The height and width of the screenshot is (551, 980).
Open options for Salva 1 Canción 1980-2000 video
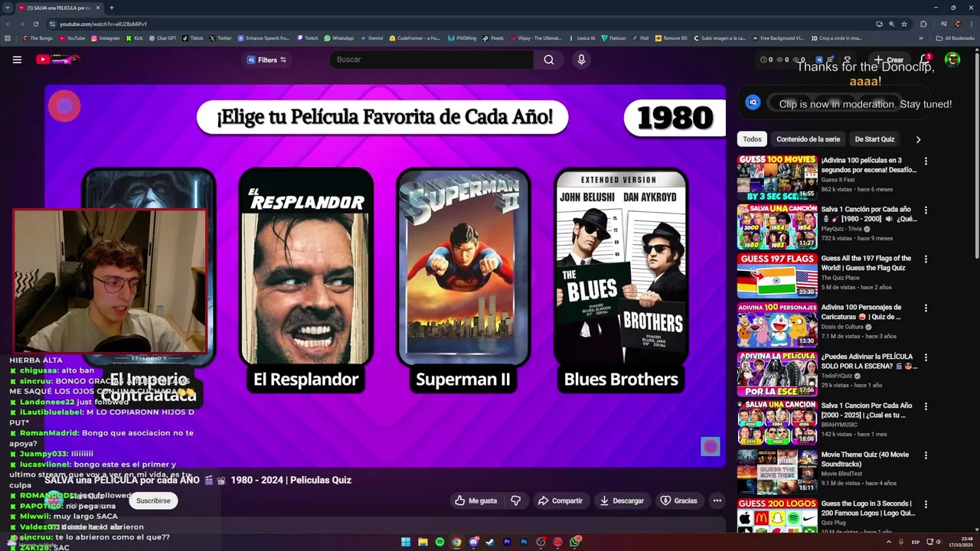tap(926, 210)
